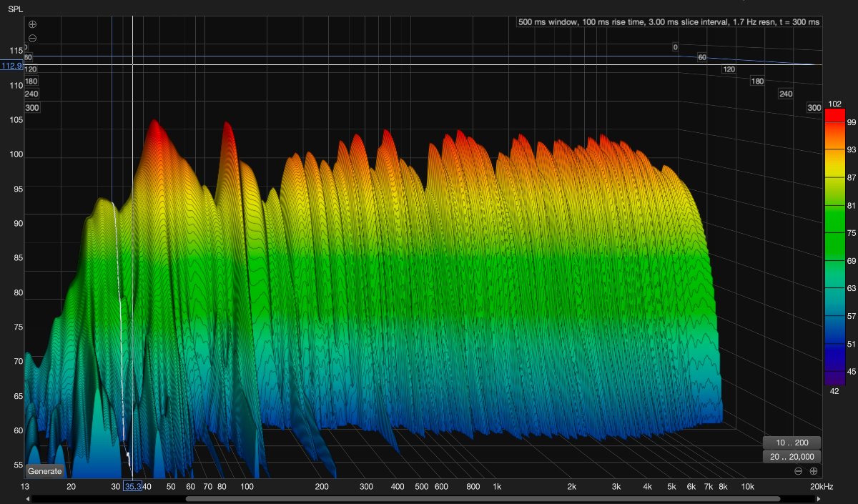The image size is (858, 504).
Task: Click the 1k frequency axis label
Action: coord(497,487)
